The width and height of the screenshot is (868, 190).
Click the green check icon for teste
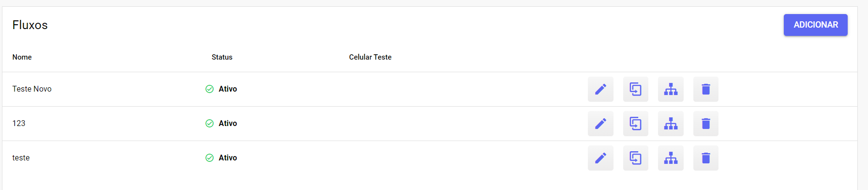click(210, 158)
